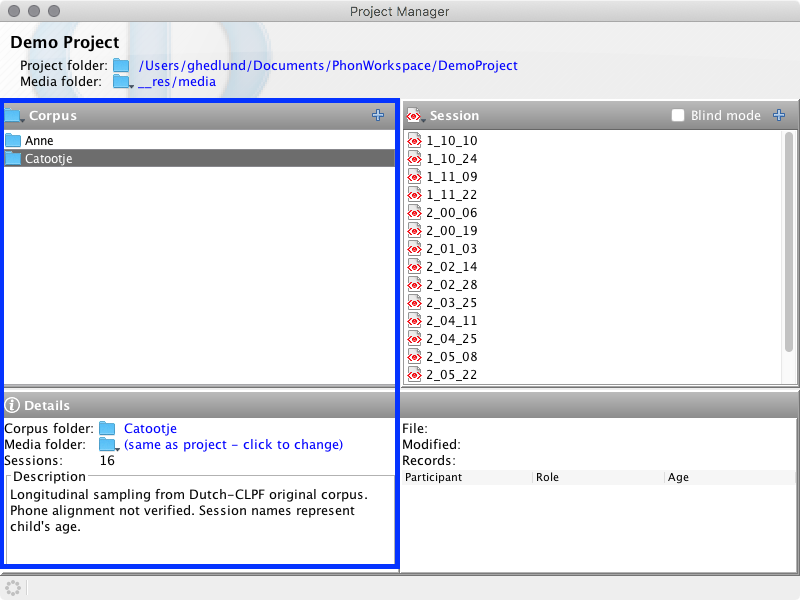This screenshot has height=600, width=800.
Task: Click 'same as project - click to change' link
Action: (233, 445)
